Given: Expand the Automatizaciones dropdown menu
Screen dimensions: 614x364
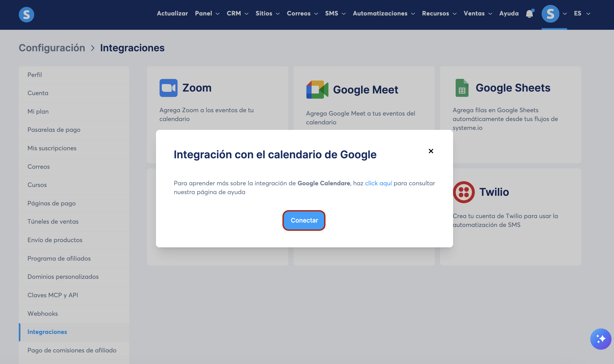Looking at the screenshot, I should (x=384, y=14).
